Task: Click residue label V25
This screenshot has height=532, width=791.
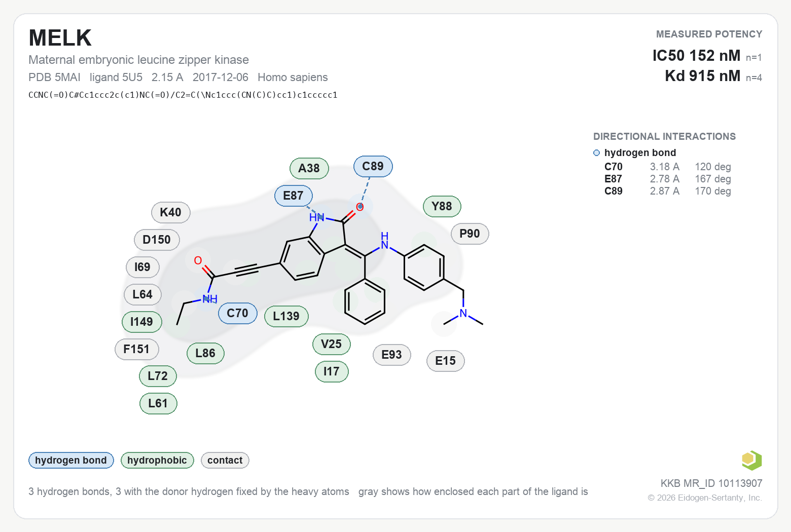Action: click(x=332, y=344)
